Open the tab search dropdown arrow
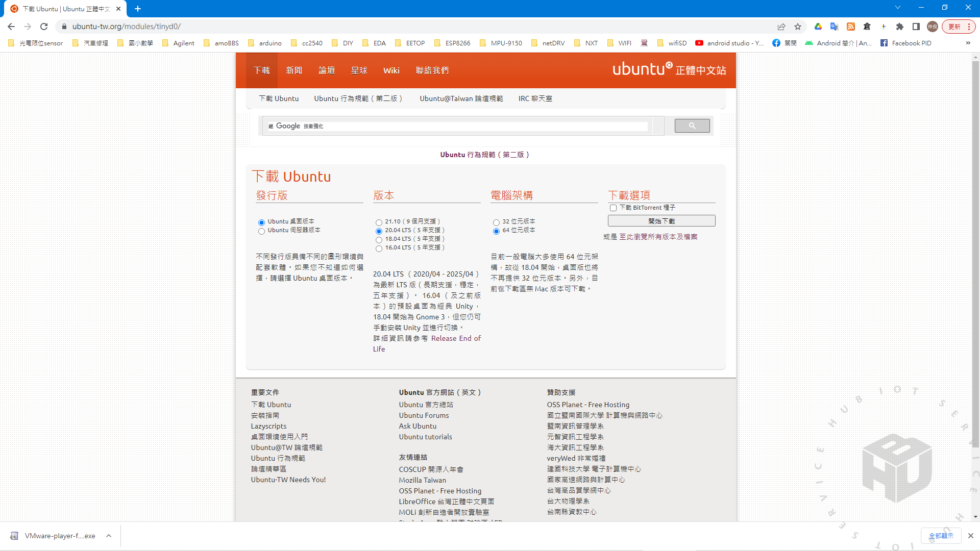 (x=898, y=8)
